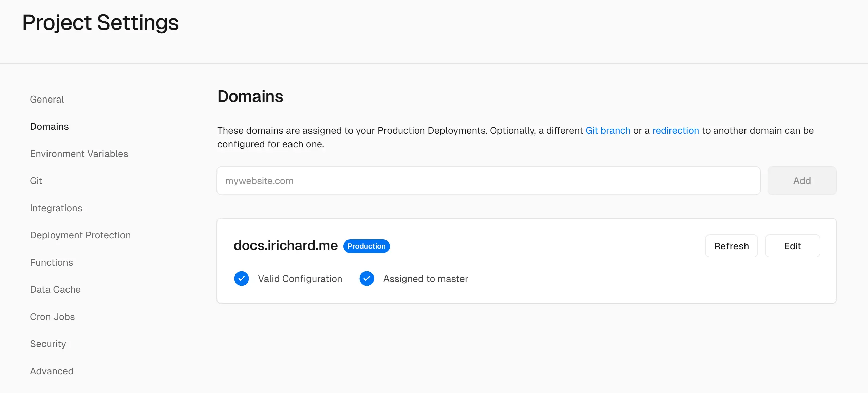
Task: Click the Refresh button for docs.irichard.me
Action: (x=732, y=246)
